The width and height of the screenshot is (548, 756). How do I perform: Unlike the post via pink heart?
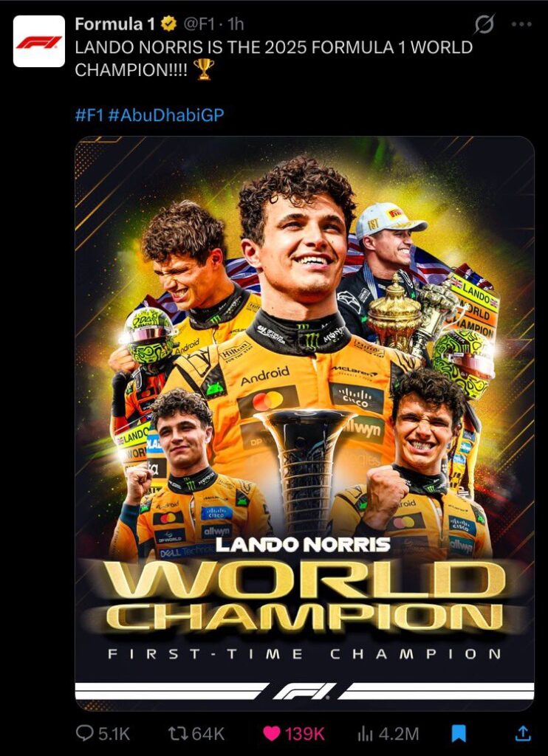click(x=272, y=734)
